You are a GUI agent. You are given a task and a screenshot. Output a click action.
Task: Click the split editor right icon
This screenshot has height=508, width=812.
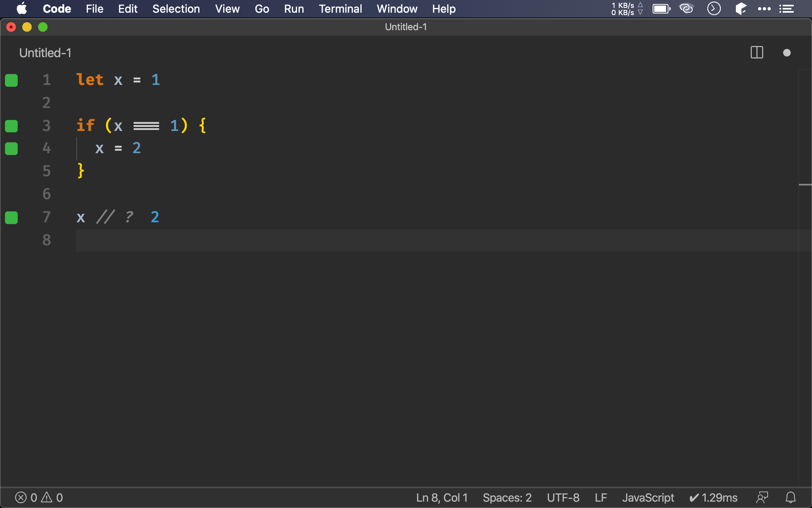pos(756,52)
